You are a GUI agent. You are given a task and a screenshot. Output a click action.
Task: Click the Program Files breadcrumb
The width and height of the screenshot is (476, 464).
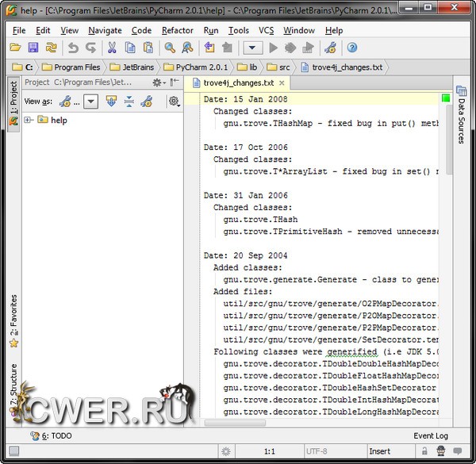[71, 67]
